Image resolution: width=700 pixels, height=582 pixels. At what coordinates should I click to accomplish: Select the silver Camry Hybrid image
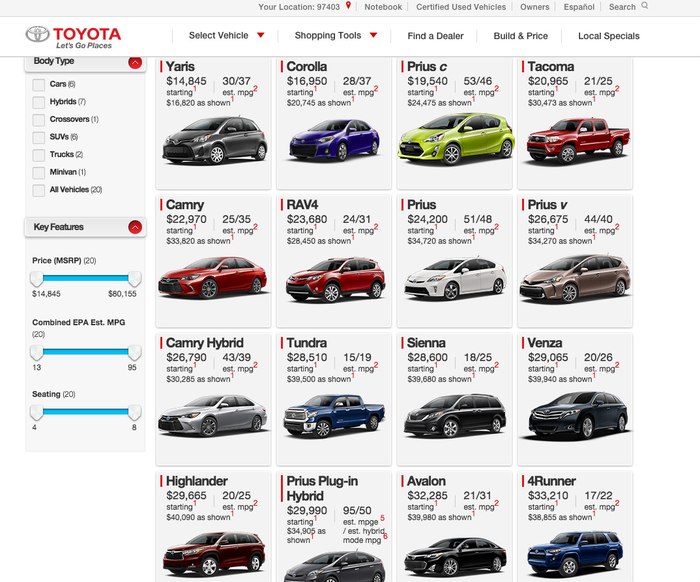[x=212, y=416]
